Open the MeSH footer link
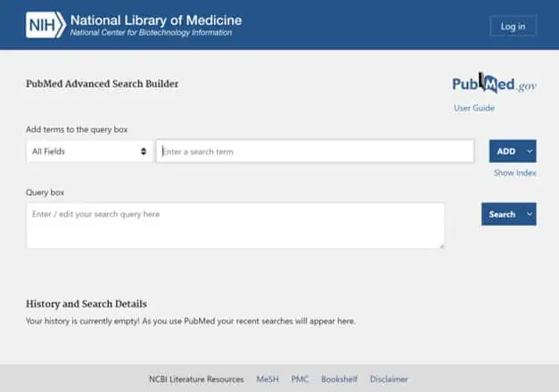Image resolution: width=559 pixels, height=392 pixels. pyautogui.click(x=267, y=380)
